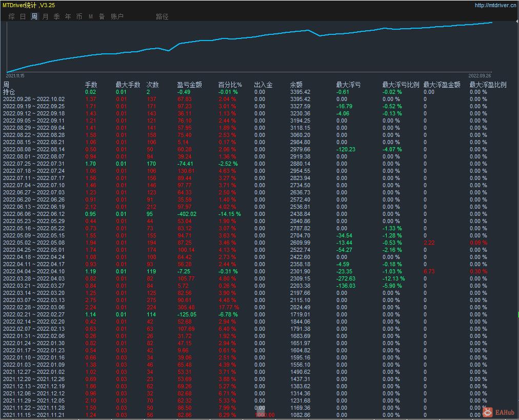Open the 年 yearly statistics tab
519x420 pixels.
(68, 16)
